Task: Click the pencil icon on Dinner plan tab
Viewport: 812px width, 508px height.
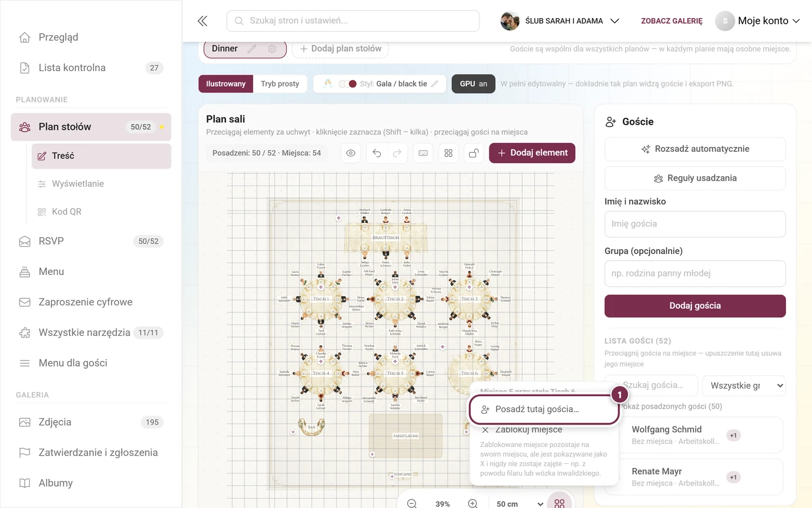Action: click(x=252, y=49)
